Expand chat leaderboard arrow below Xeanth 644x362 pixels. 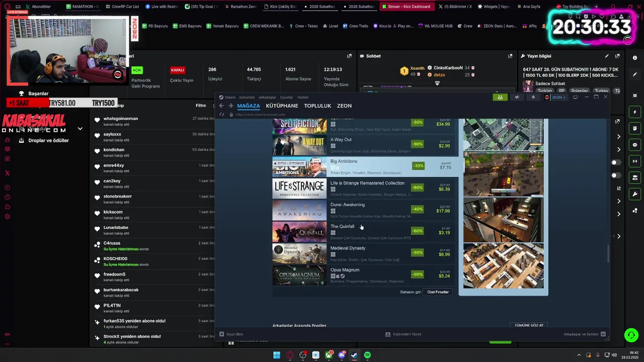(x=437, y=83)
